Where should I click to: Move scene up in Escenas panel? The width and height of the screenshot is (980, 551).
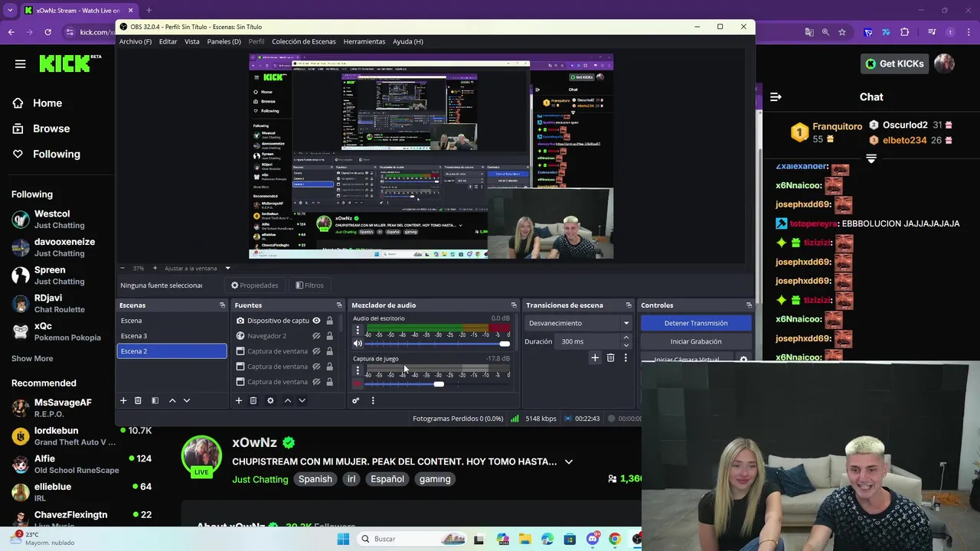pos(172,400)
